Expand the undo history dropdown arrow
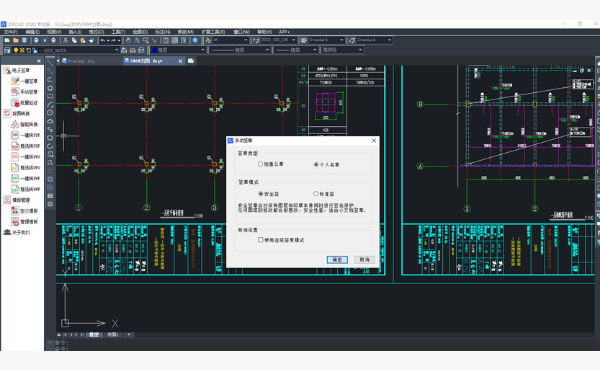Screen dimensions: 600x371 coord(108,40)
